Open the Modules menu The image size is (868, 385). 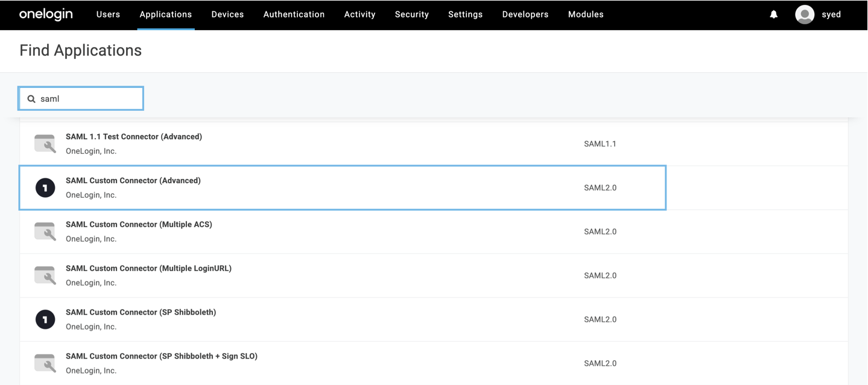point(586,14)
